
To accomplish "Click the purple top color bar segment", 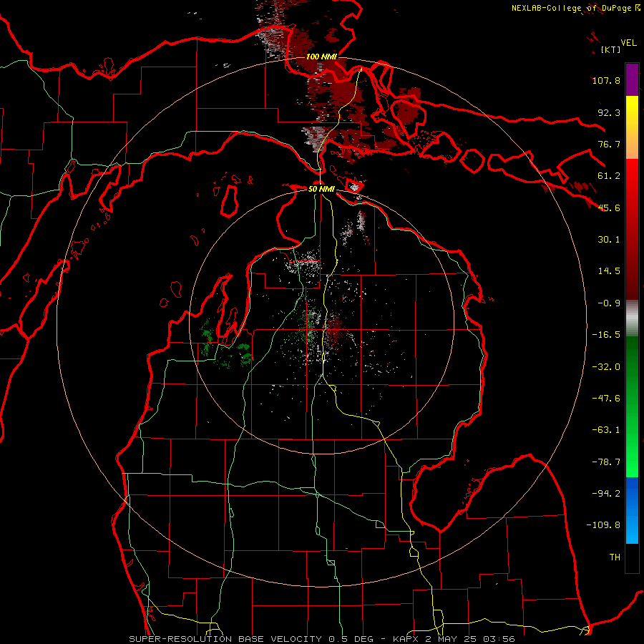I will click(632, 79).
